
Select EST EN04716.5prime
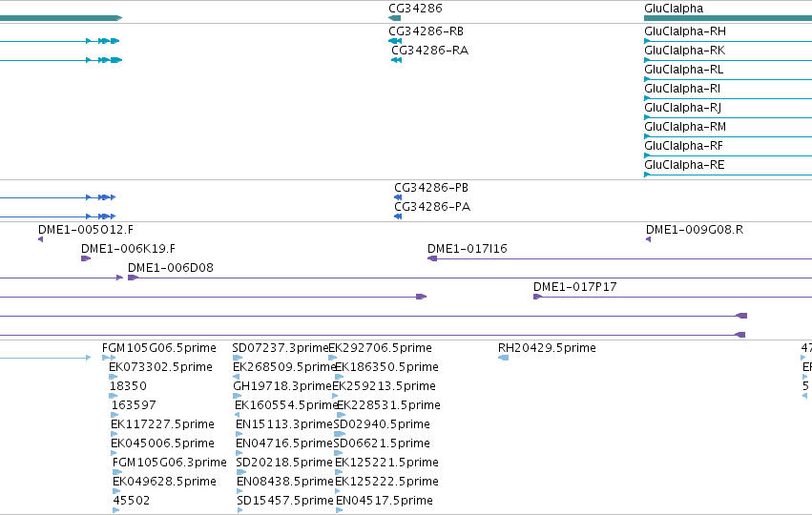coord(283,443)
